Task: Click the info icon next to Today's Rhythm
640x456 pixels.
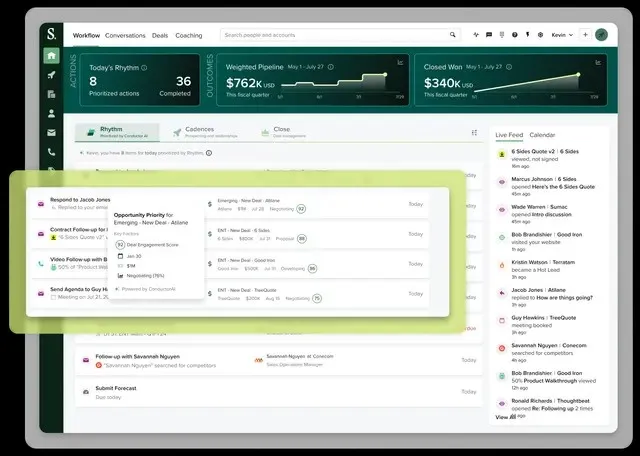Action: [144, 68]
